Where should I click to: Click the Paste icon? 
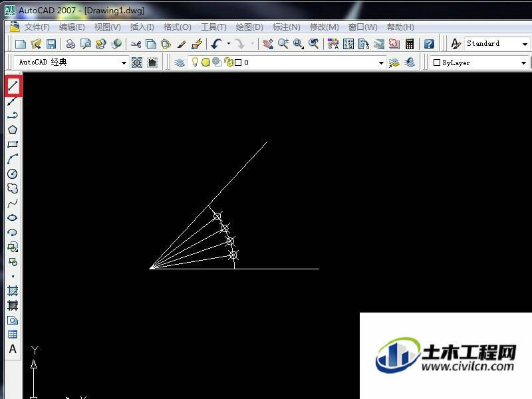point(166,44)
